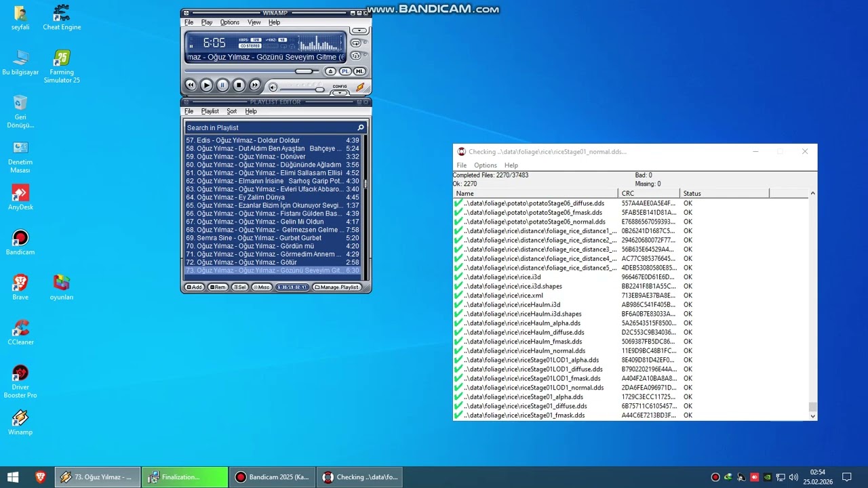Image resolution: width=868 pixels, height=488 pixels.
Task: Click the Sel button in playlist editor
Action: tap(240, 287)
